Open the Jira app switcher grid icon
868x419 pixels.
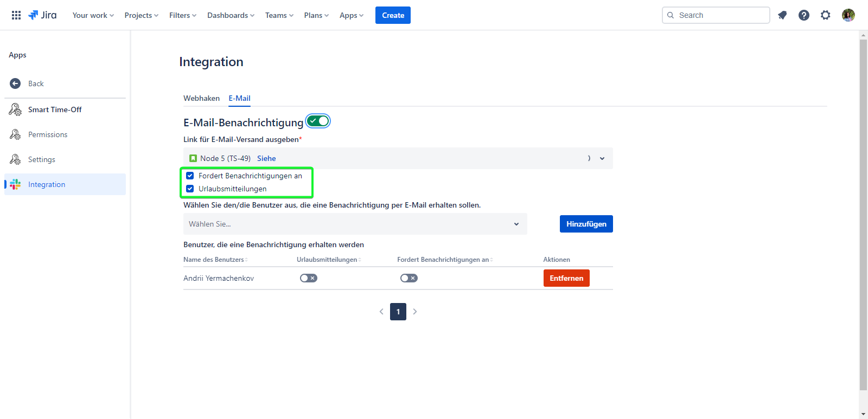point(16,15)
